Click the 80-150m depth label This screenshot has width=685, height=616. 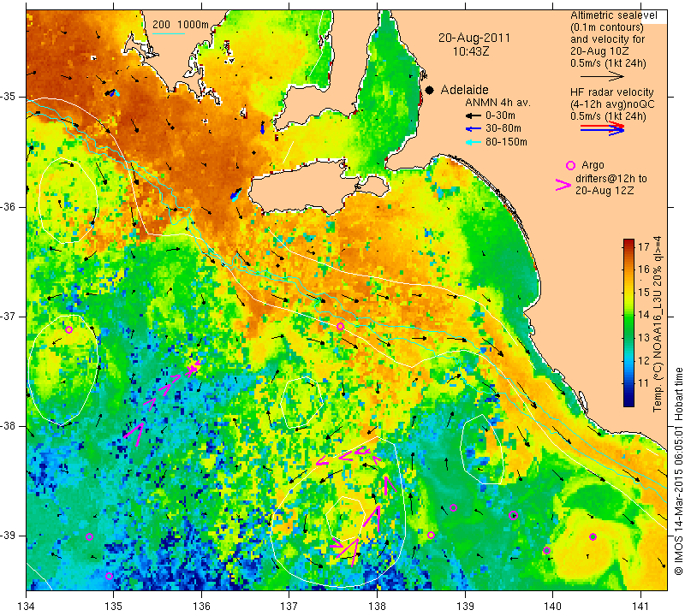coord(506,142)
